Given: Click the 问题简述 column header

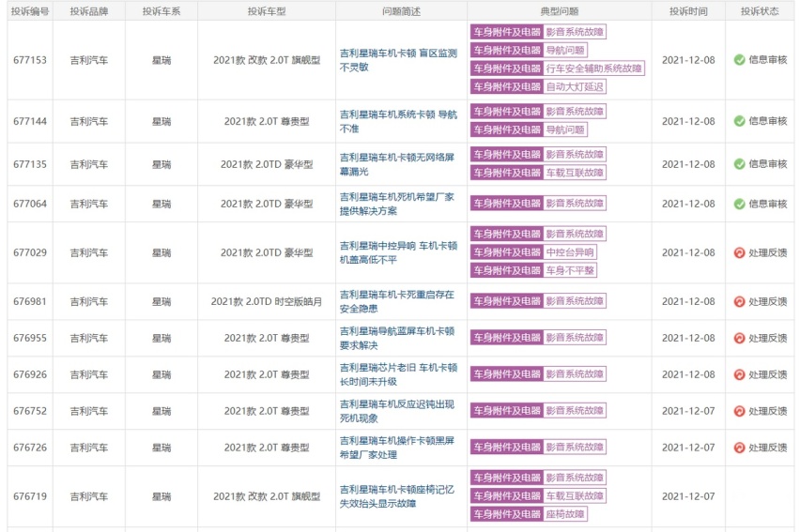Looking at the screenshot, I should (x=401, y=11).
